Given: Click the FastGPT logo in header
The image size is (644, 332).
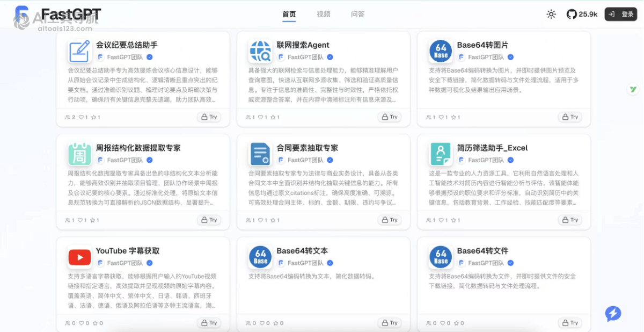Looking at the screenshot, I should pyautogui.click(x=58, y=14).
